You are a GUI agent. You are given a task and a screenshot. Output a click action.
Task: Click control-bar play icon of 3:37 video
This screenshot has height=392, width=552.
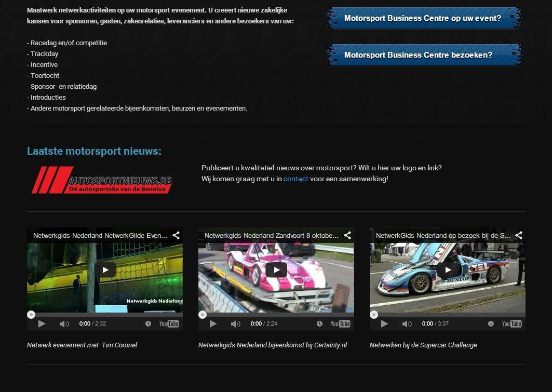pyautogui.click(x=384, y=324)
